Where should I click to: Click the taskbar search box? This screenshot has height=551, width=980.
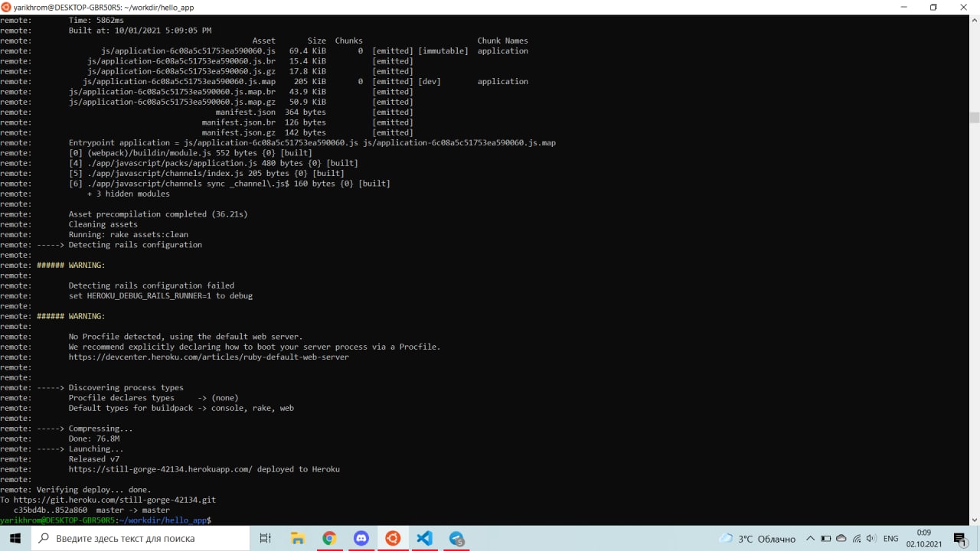click(140, 538)
